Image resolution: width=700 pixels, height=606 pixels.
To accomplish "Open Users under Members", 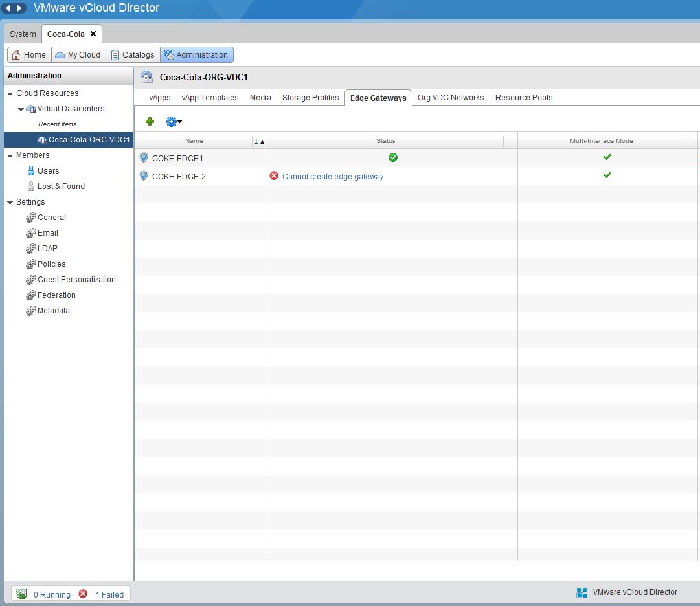I will coord(48,170).
